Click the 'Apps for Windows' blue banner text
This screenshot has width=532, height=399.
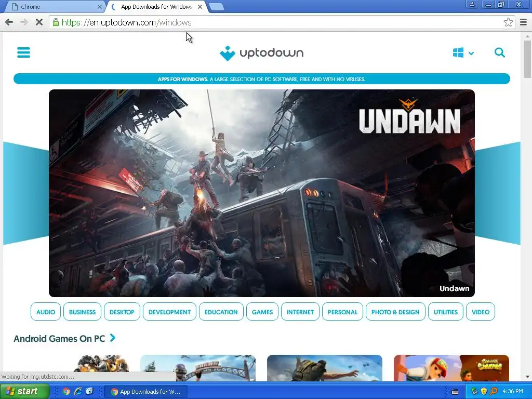coord(262,79)
